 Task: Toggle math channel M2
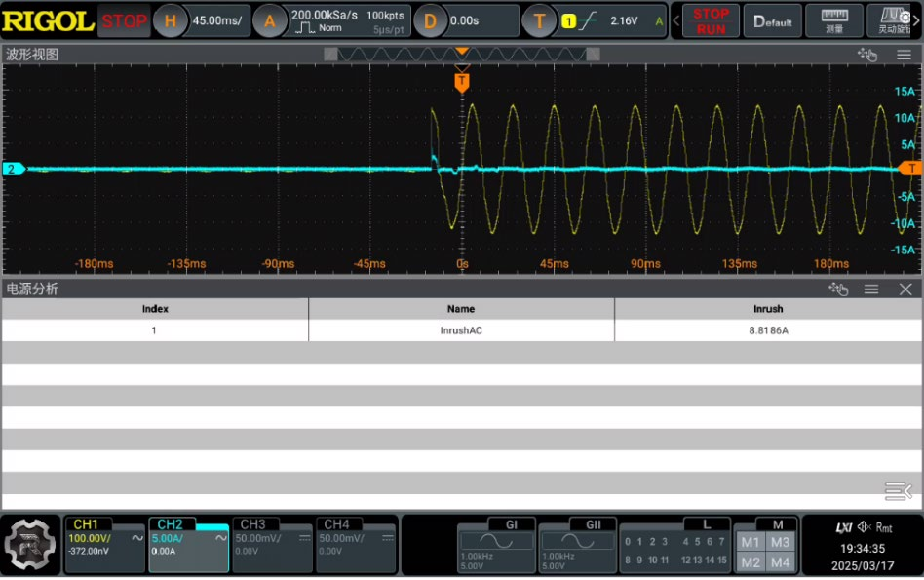[751, 562]
